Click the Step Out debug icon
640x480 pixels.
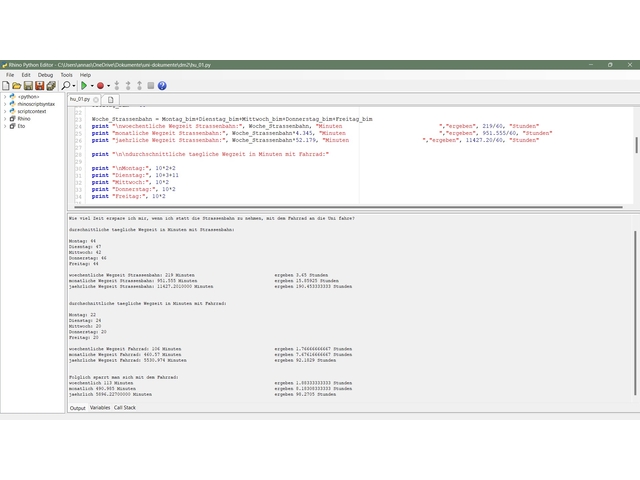pyautogui.click(x=140, y=86)
